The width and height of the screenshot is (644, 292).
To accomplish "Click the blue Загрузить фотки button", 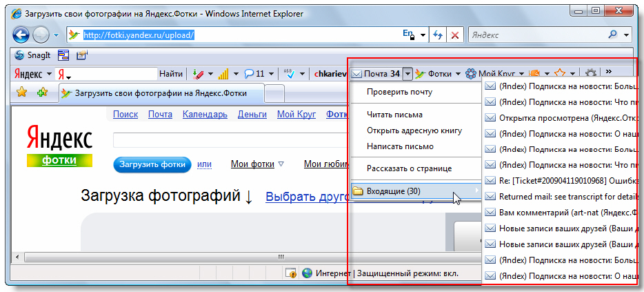I will (x=152, y=164).
